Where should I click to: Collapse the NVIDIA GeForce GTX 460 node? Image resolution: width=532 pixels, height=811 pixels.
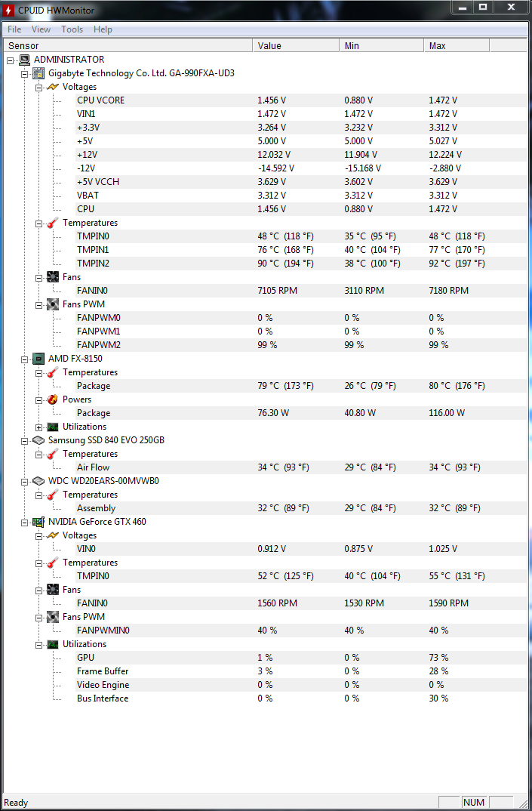click(x=24, y=523)
